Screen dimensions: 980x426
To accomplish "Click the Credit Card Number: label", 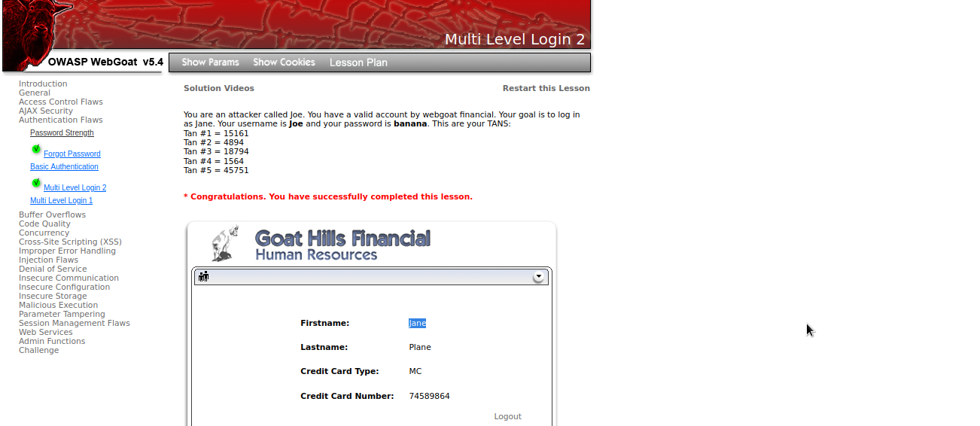I will pos(347,396).
